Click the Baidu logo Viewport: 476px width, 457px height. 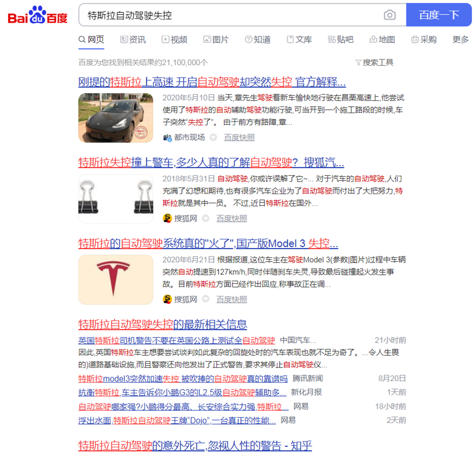(38, 15)
